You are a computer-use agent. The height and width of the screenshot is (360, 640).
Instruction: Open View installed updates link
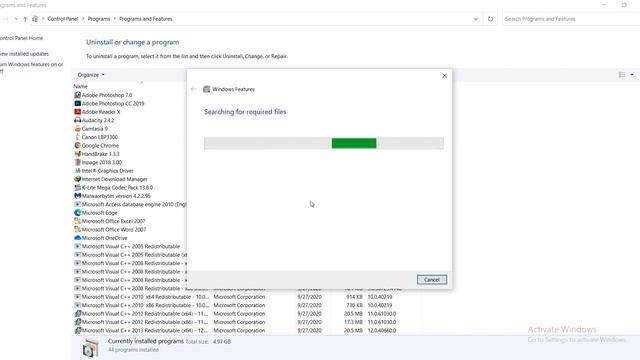[x=24, y=54]
